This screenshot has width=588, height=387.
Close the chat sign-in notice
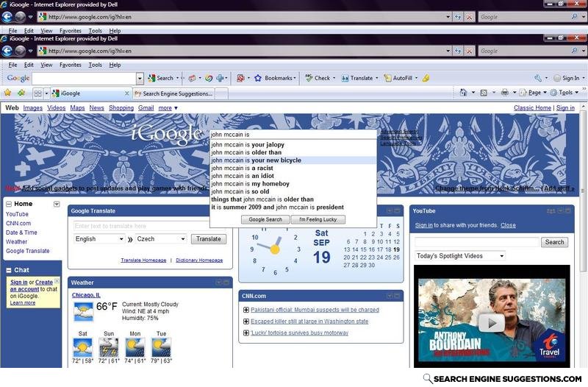pos(57,280)
